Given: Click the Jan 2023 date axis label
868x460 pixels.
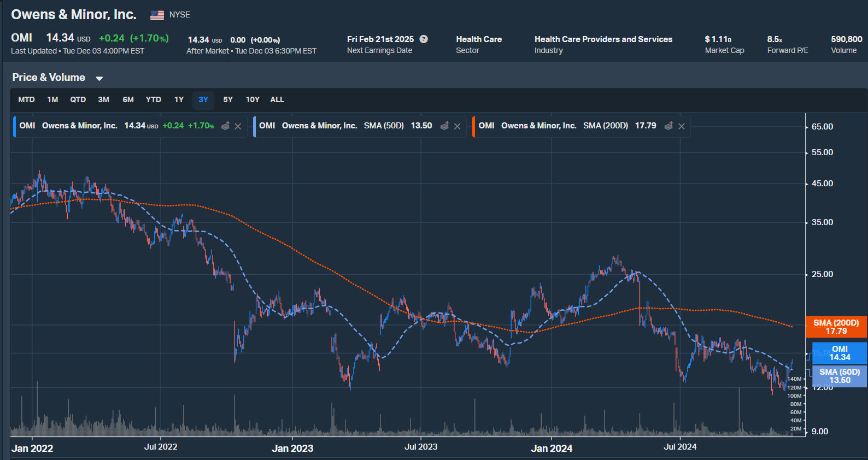Looking at the screenshot, I should (292, 449).
